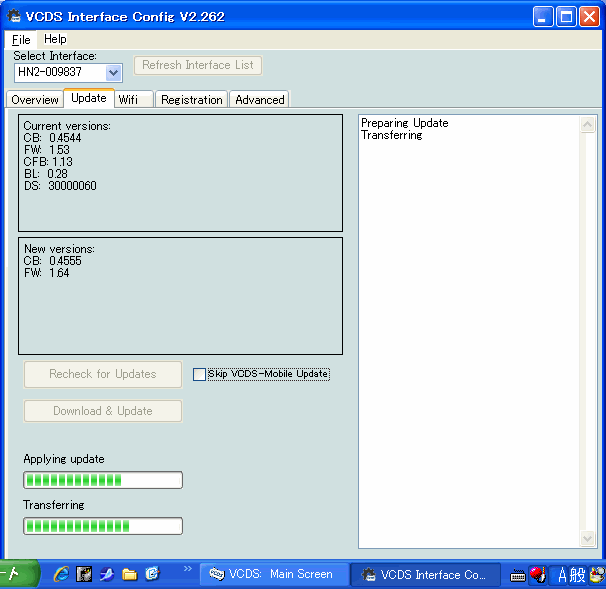This screenshot has height=589, width=606.
Task: Select VCDS Interface Config taskbar button
Action: tap(425, 575)
